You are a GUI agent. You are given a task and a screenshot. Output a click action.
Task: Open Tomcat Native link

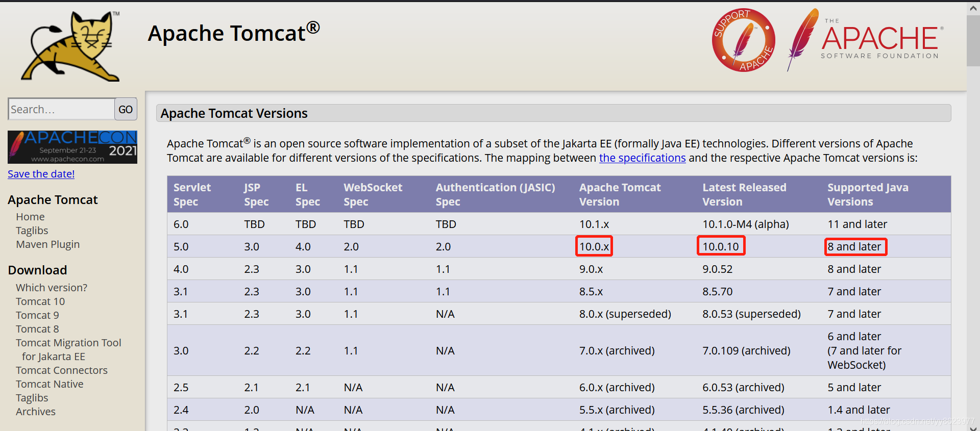pos(50,384)
